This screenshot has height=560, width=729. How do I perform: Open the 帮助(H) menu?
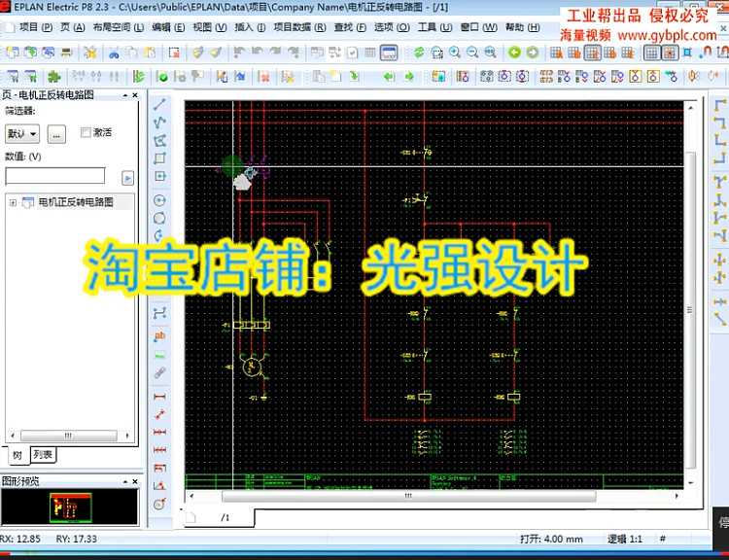point(523,27)
